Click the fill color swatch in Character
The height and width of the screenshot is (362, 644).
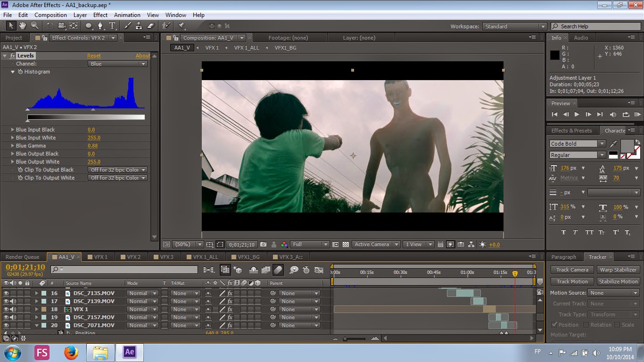[x=627, y=145]
